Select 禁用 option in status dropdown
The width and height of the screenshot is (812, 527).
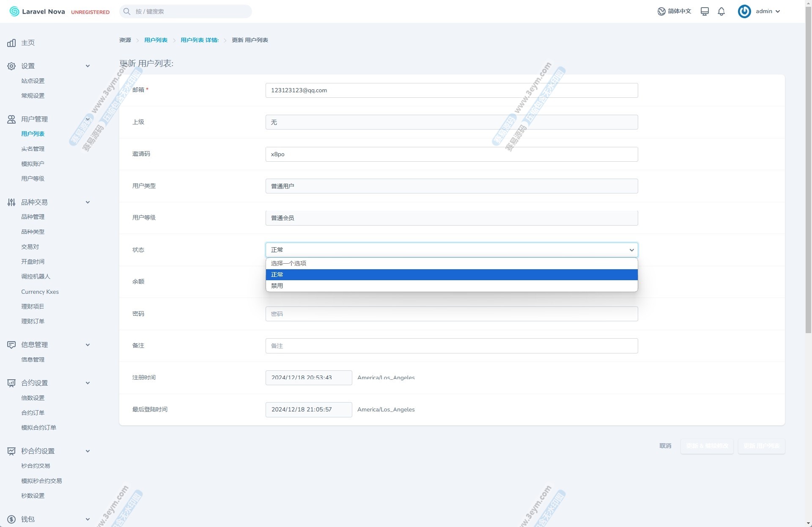click(x=277, y=286)
